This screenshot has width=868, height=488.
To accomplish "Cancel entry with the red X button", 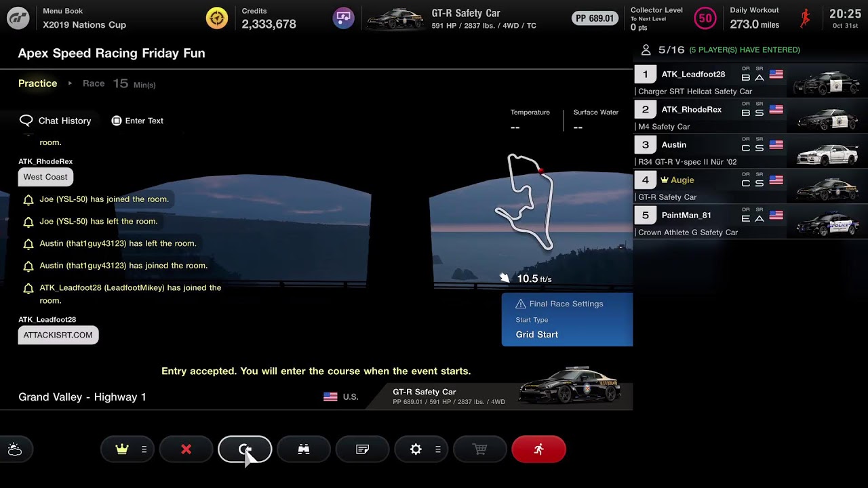I will point(186,449).
